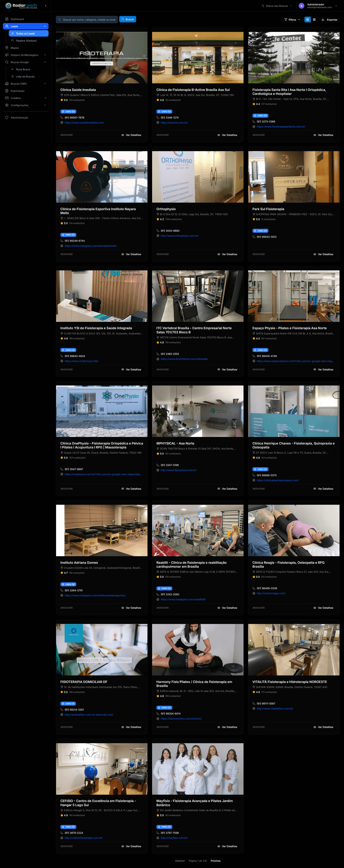Click Disparo de Mensagens megaphone icon

tap(7, 55)
